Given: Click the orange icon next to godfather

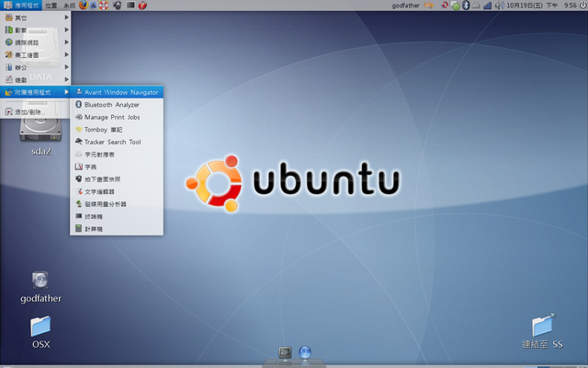Looking at the screenshot, I should click(x=428, y=6).
